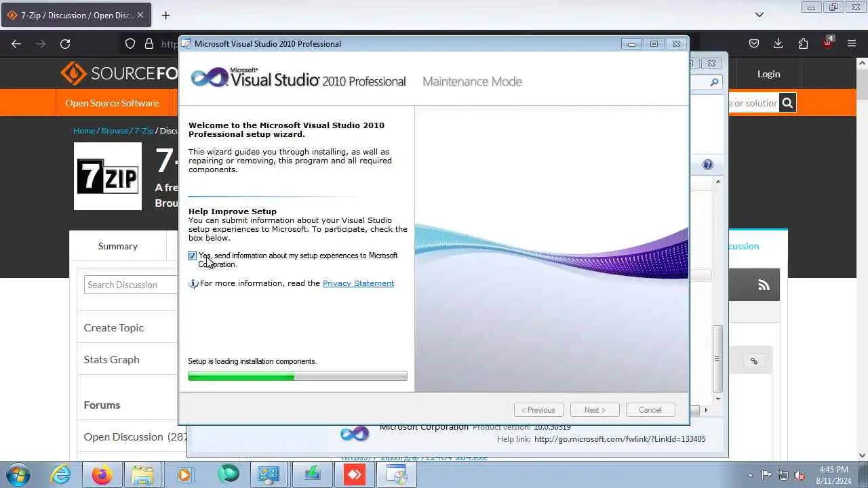Click the SourceForge search input field
Screen dimensions: 868x488
coord(753,103)
